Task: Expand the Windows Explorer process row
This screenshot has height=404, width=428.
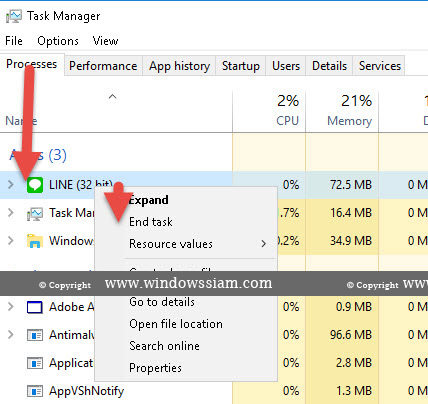Action: (11, 240)
